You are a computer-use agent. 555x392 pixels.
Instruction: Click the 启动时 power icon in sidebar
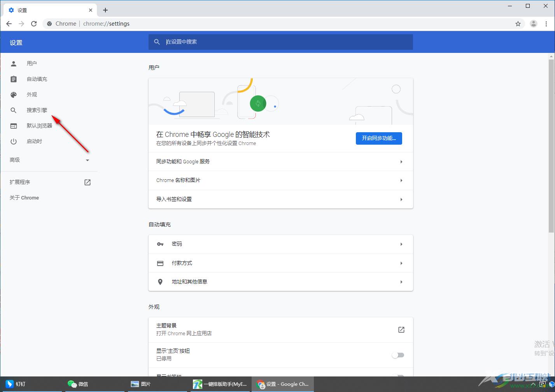pos(14,141)
